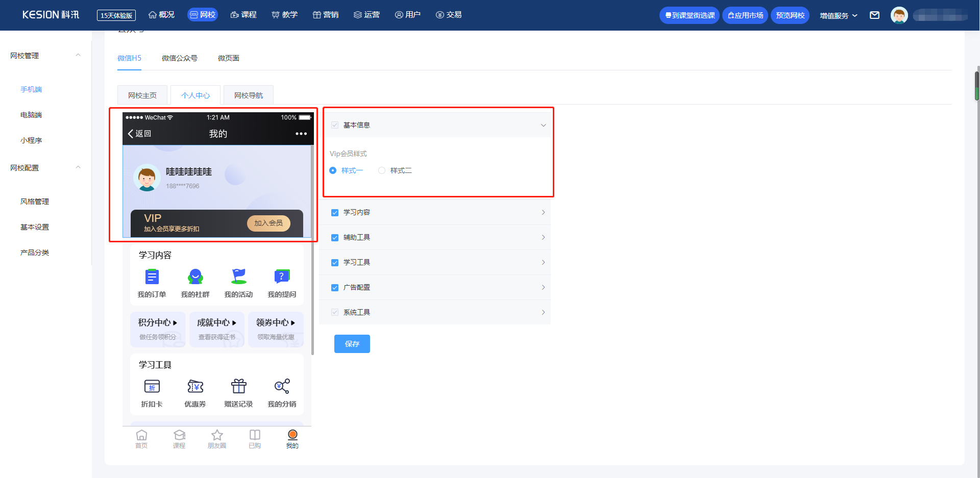
Task: Click the 保存 save button
Action: click(x=352, y=344)
